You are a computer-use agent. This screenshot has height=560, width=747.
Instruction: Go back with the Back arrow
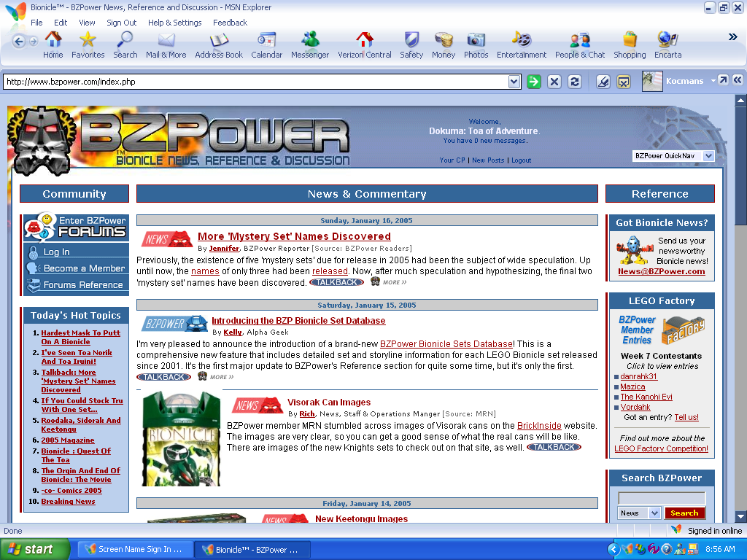(18, 42)
